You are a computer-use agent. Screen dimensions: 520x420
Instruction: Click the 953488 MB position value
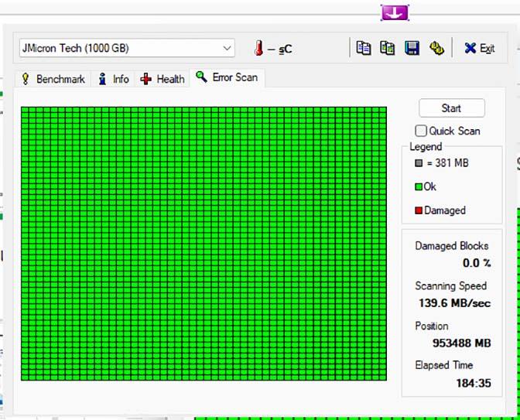pyautogui.click(x=462, y=343)
